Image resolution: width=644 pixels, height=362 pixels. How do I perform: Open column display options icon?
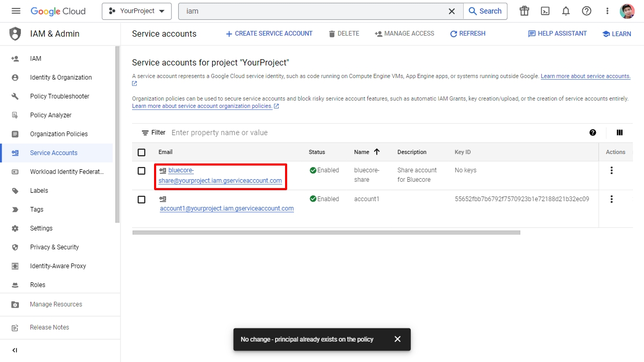619,133
